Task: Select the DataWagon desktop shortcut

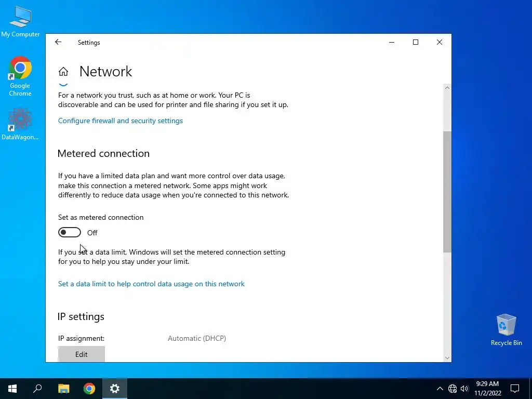Action: click(20, 124)
